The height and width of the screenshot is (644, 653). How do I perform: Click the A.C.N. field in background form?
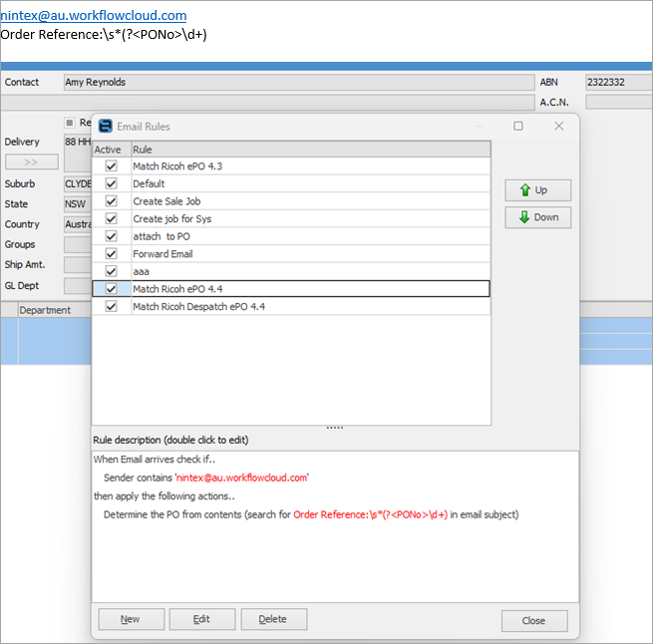pyautogui.click(x=619, y=102)
